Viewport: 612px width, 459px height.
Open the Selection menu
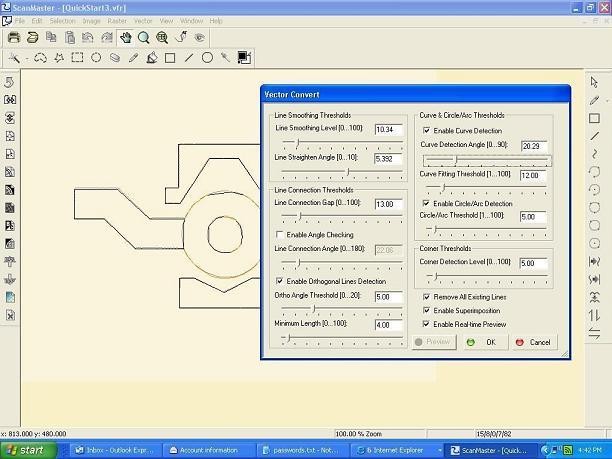[x=62, y=21]
